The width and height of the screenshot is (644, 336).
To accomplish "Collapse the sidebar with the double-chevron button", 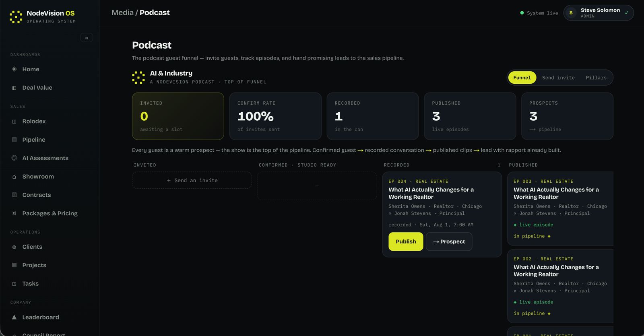I will coord(87,38).
